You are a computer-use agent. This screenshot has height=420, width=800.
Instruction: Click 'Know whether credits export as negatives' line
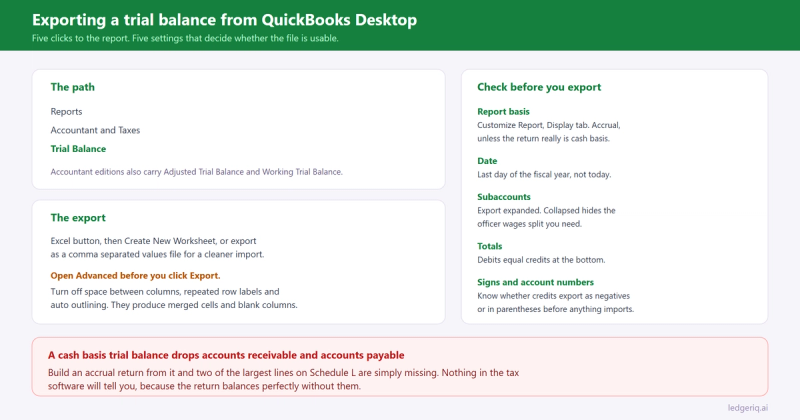(554, 296)
